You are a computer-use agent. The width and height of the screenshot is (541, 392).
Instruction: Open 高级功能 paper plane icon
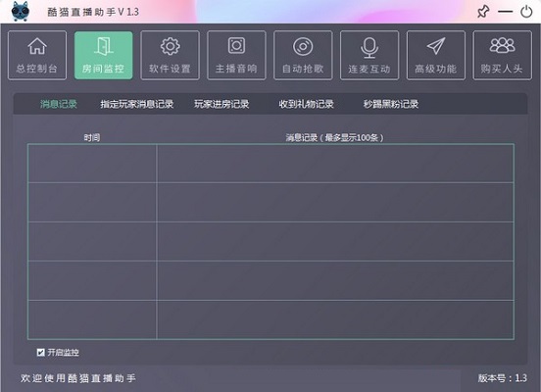click(x=436, y=46)
